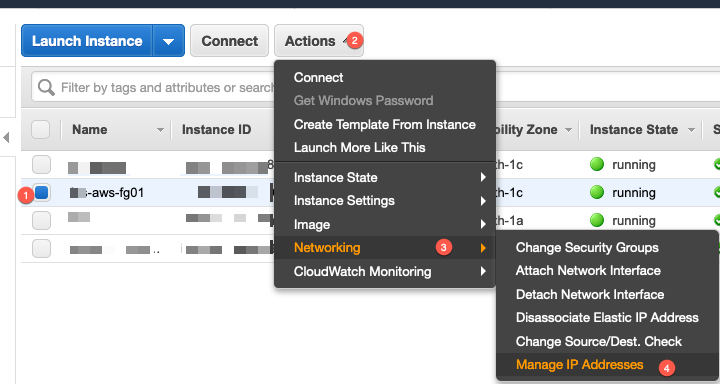This screenshot has height=384, width=720.
Task: Click the Instance ID column header
Action: (216, 130)
